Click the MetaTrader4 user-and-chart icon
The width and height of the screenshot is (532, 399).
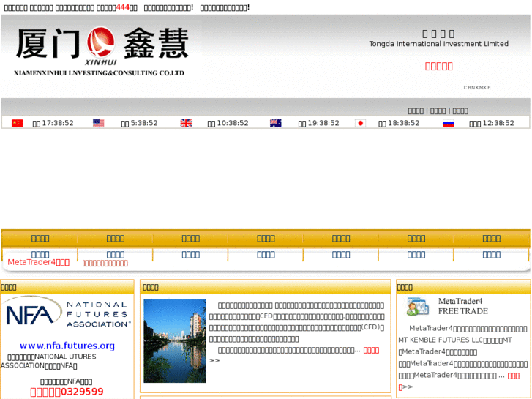[418, 306]
